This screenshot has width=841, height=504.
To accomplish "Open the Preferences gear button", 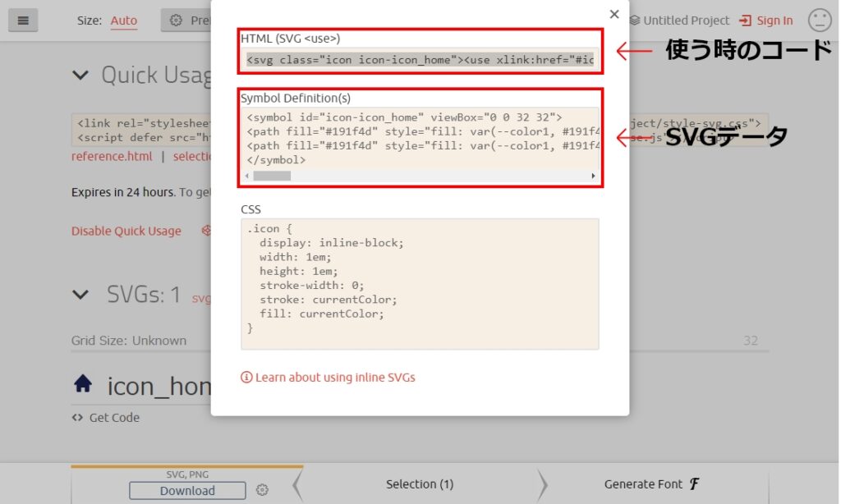I will click(186, 21).
